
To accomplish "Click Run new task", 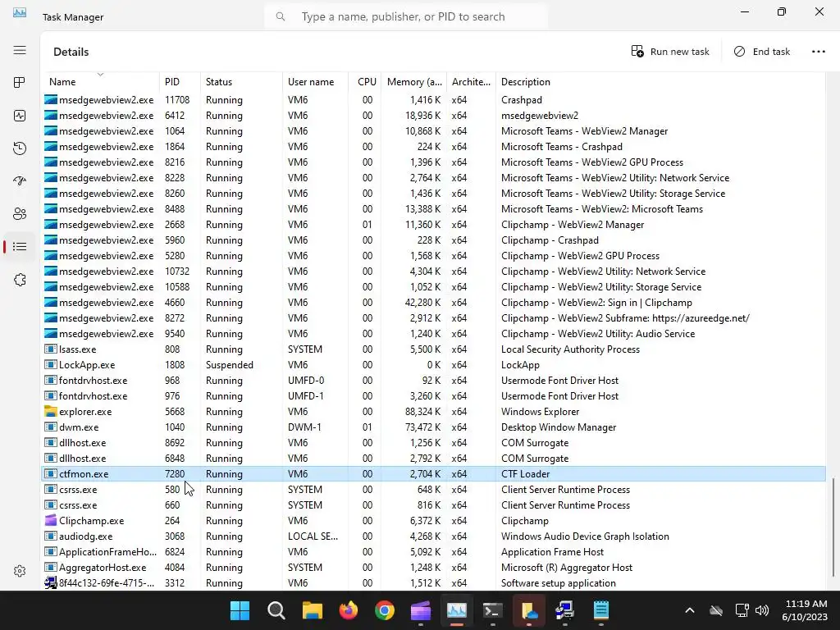I will point(670,52).
